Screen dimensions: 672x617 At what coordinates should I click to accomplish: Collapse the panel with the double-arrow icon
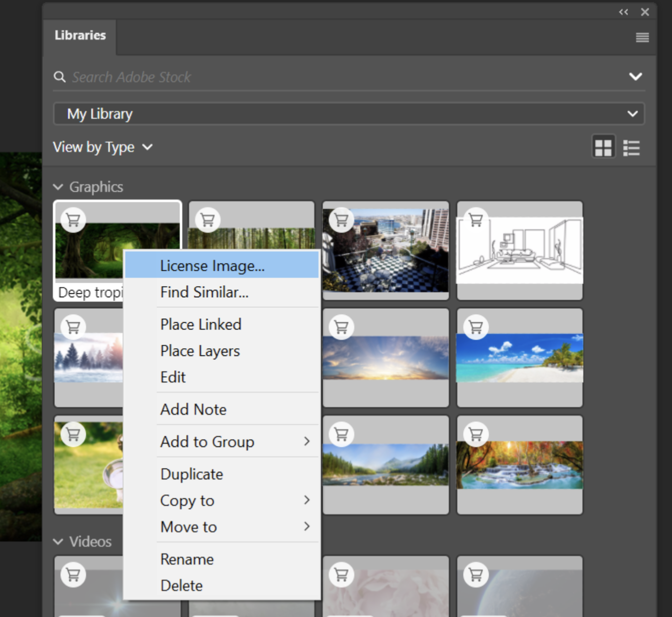[624, 12]
